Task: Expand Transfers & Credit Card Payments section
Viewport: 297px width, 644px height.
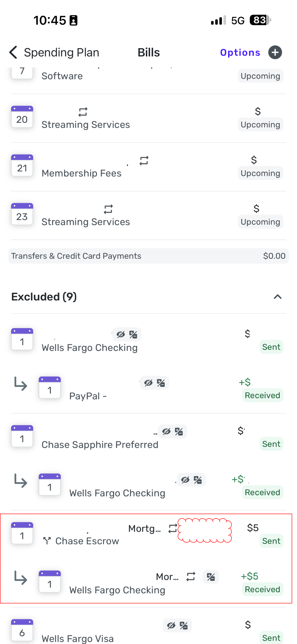Action: [148, 256]
